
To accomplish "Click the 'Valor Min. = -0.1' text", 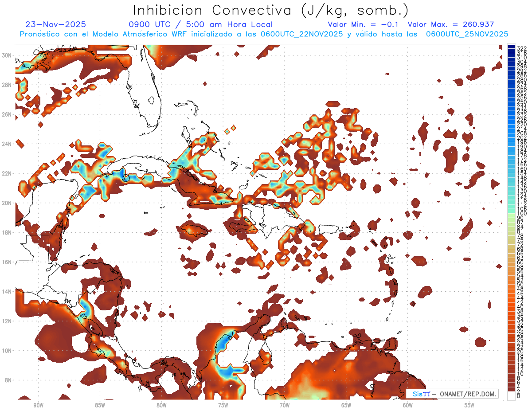I will pyautogui.click(x=363, y=25).
